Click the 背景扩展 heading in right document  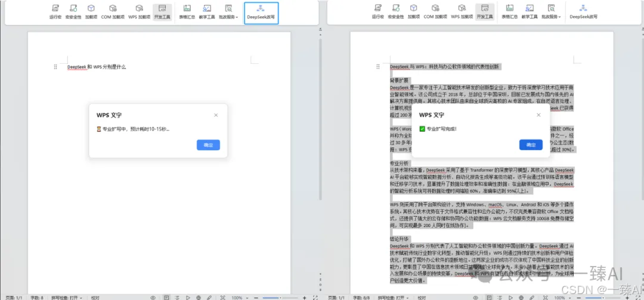(x=398, y=80)
